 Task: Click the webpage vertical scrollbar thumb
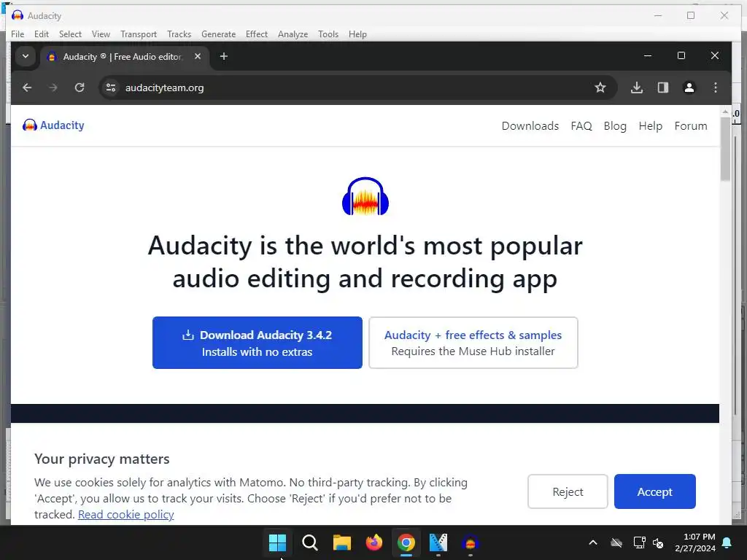(x=726, y=149)
